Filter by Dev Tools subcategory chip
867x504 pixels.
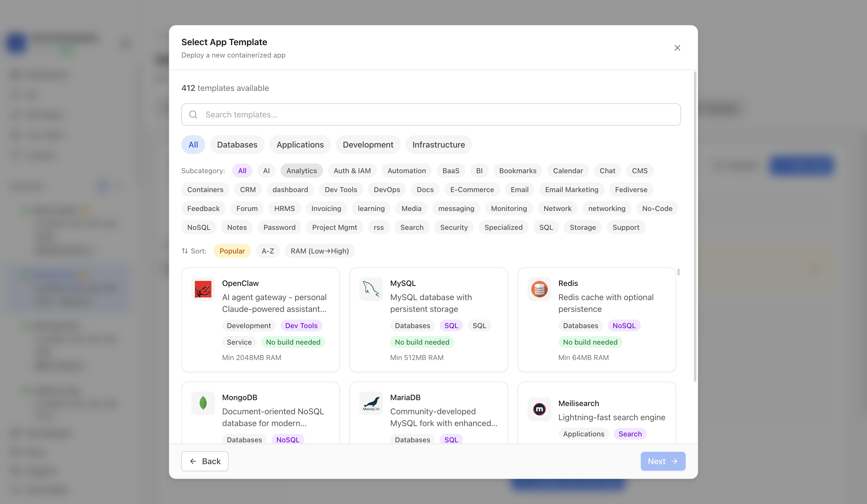click(341, 190)
